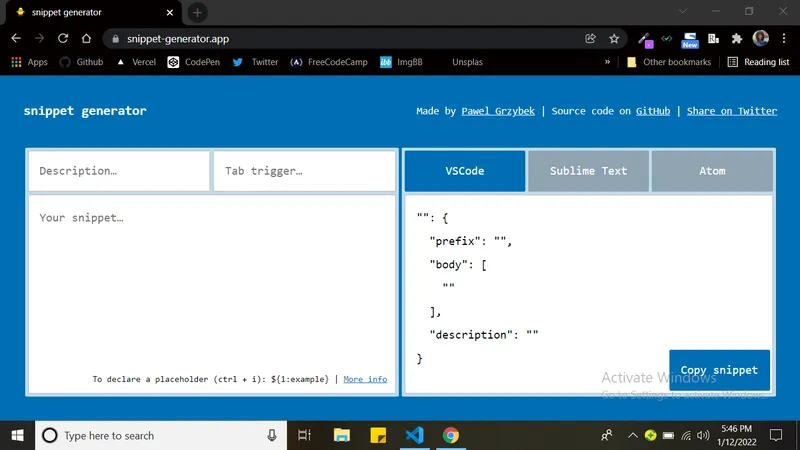Open the volume speaker icon
The image size is (800, 450).
pos(704,435)
